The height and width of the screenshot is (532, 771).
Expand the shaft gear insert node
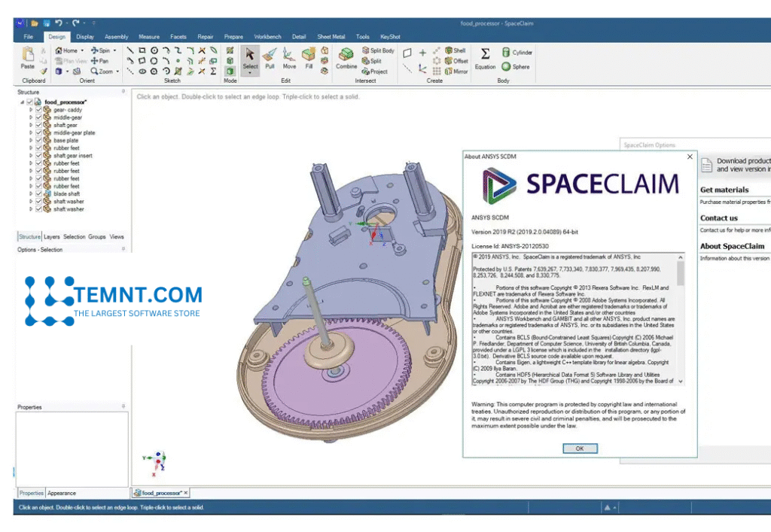pyautogui.click(x=31, y=156)
